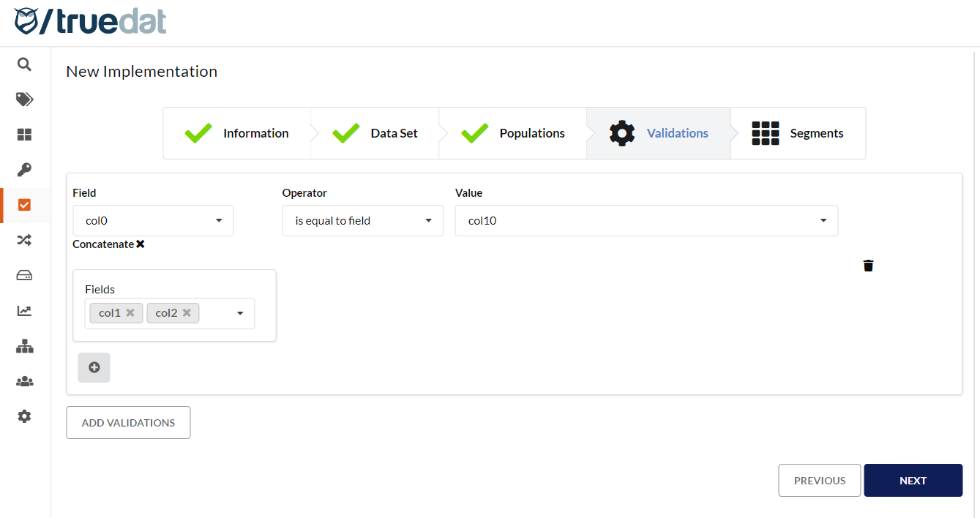The width and height of the screenshot is (980, 518).
Task: Select the orange checkmark quality icon
Action: tap(24, 205)
